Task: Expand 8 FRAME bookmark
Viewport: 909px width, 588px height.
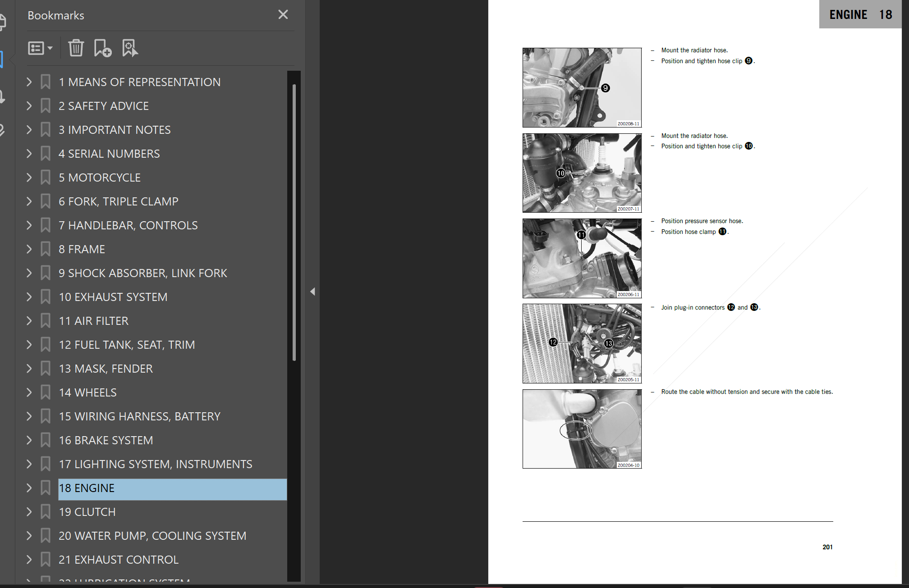Action: 29,249
